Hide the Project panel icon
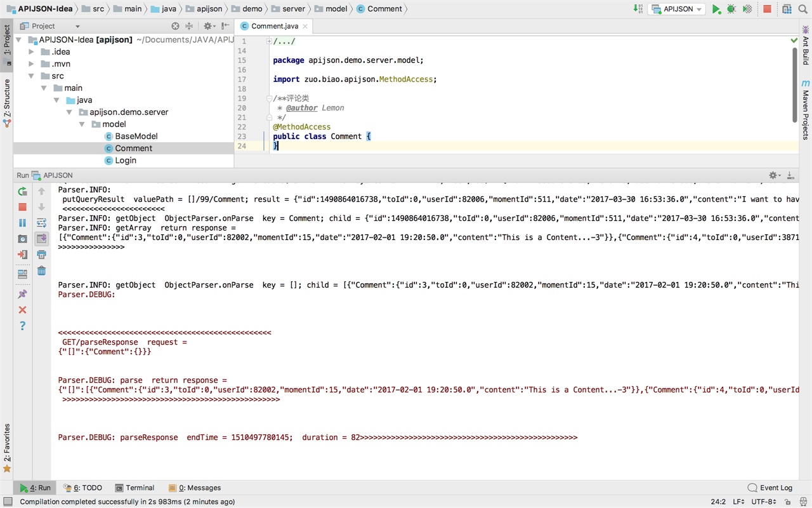Screen dimensions: 812x508 pyautogui.click(x=226, y=26)
